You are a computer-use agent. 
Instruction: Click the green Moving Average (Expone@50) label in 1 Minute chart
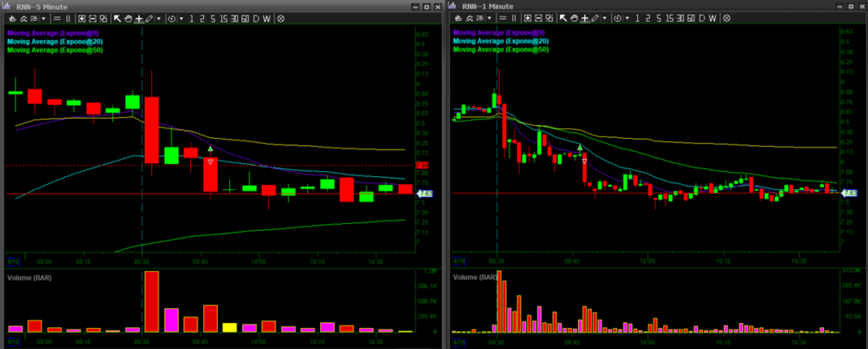coord(500,49)
